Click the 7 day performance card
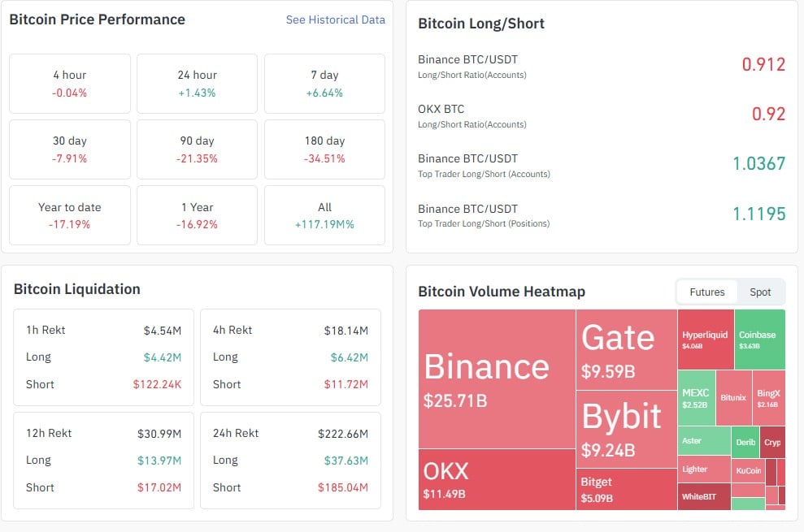This screenshot has width=804, height=532. click(324, 84)
